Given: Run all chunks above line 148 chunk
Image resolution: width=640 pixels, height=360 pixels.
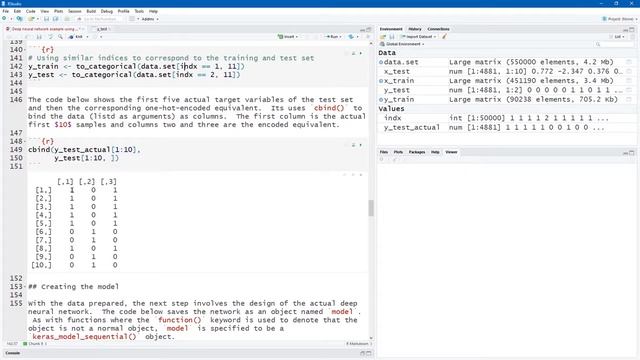Looking at the screenshot, I should (x=353, y=145).
